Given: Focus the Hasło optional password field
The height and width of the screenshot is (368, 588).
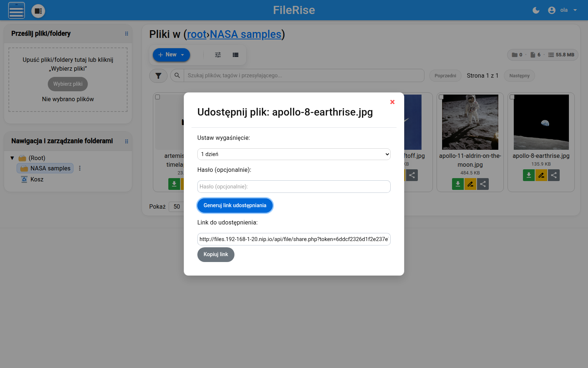Looking at the screenshot, I should [294, 187].
